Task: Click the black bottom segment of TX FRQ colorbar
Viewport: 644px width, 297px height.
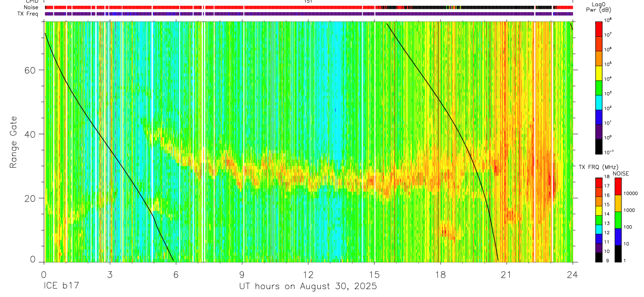Action: [x=598, y=257]
